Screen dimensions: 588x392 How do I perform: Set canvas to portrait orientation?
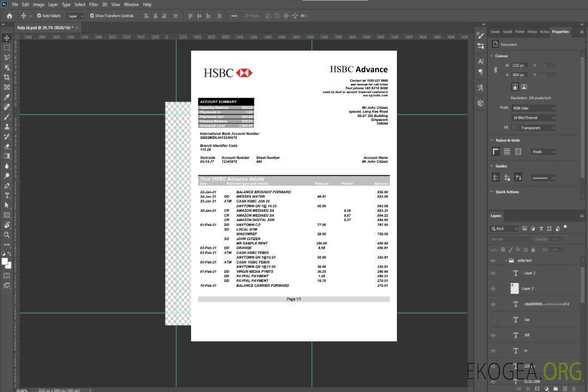[515, 87]
